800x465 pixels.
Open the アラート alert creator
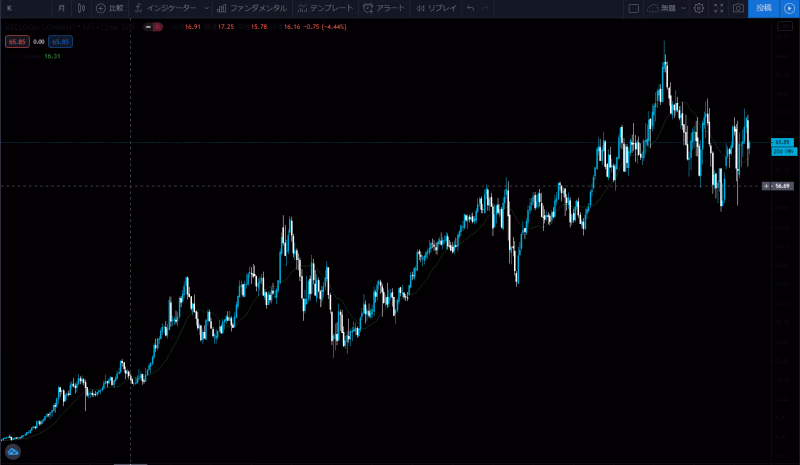[384, 8]
